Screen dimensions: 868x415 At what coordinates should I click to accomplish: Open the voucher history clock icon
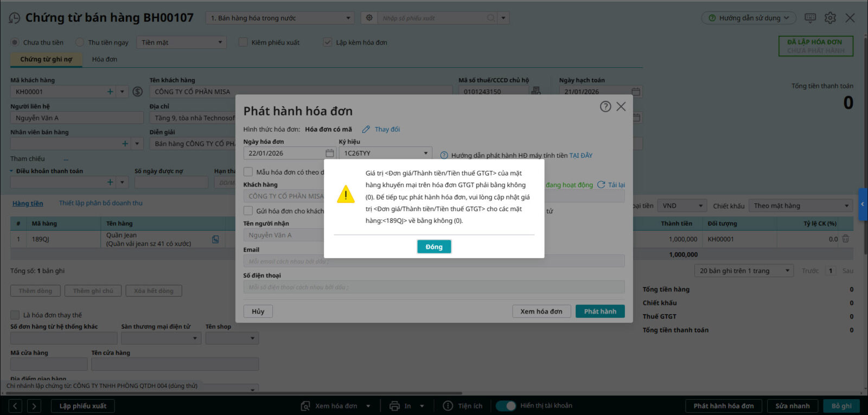click(15, 18)
